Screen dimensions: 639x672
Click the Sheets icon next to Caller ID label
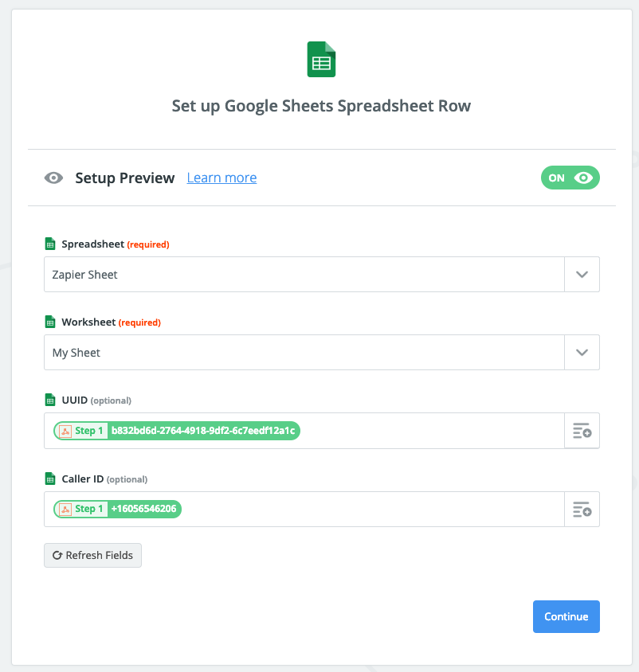point(49,479)
